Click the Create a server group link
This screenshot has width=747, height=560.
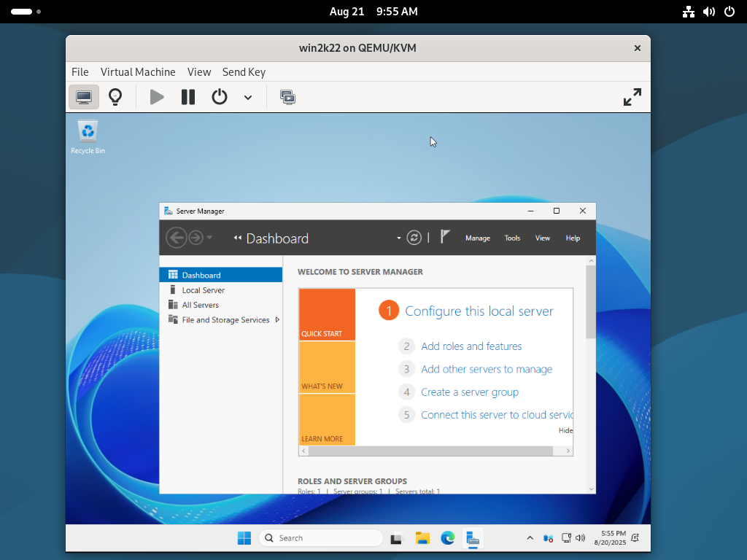tap(470, 392)
